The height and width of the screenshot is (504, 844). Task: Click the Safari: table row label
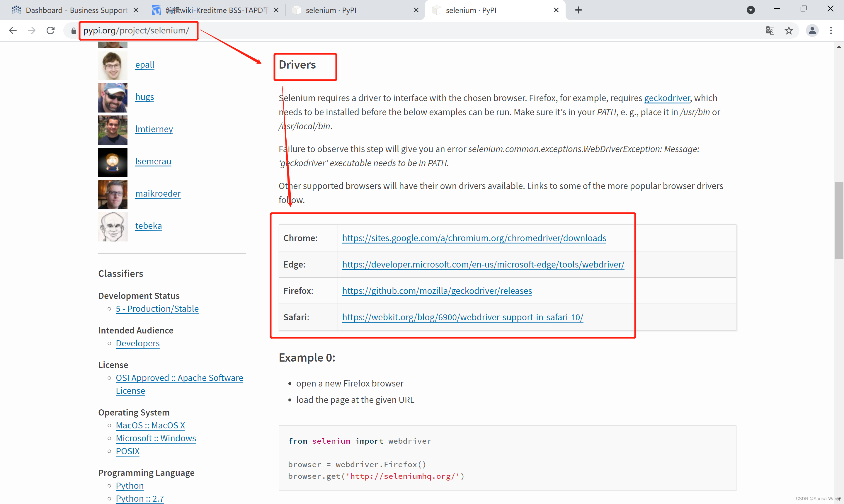tap(296, 317)
